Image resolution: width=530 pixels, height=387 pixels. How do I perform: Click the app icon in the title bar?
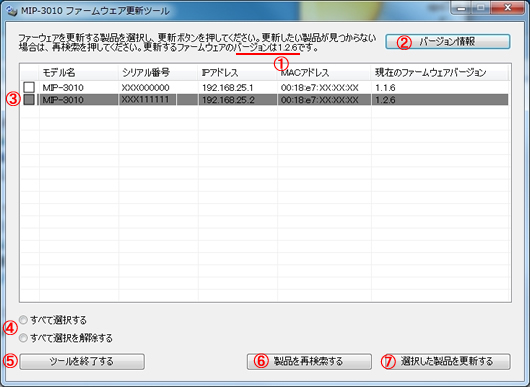pyautogui.click(x=12, y=11)
